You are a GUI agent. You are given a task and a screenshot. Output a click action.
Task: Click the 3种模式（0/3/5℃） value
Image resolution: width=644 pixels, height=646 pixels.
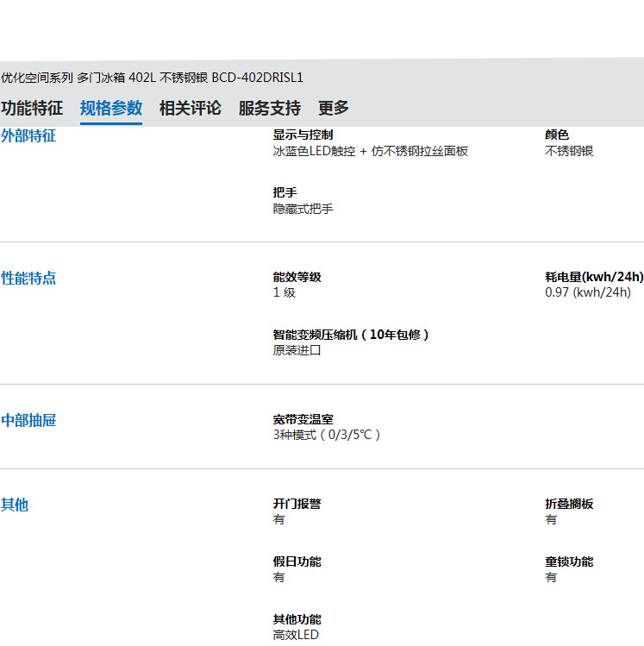point(327,435)
